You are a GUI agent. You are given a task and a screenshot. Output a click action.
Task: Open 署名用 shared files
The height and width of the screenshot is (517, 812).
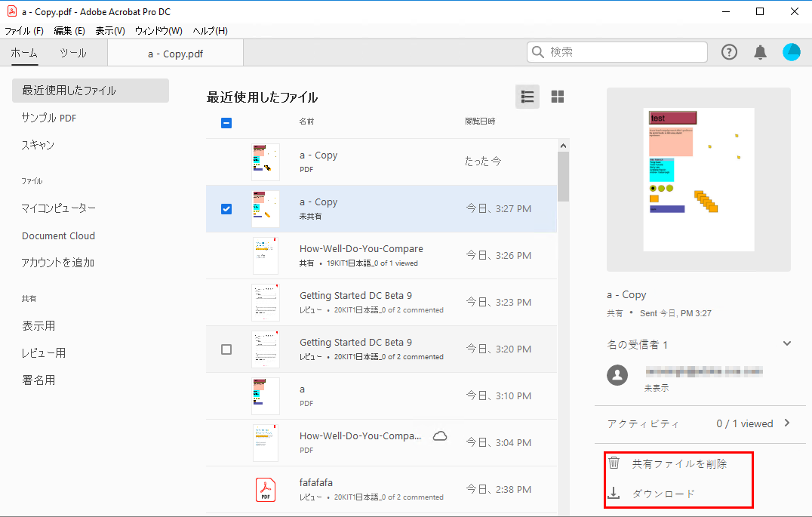pos(38,380)
